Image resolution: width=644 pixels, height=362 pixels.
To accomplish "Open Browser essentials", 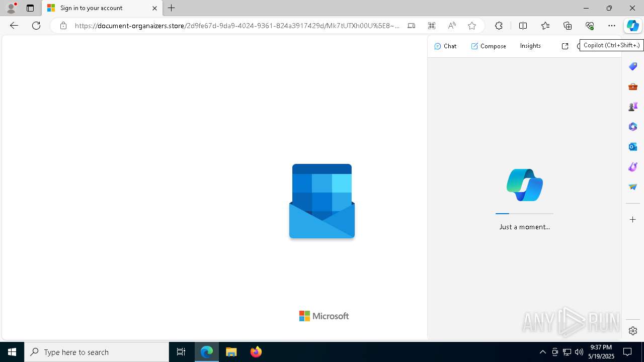I will tap(590, 26).
